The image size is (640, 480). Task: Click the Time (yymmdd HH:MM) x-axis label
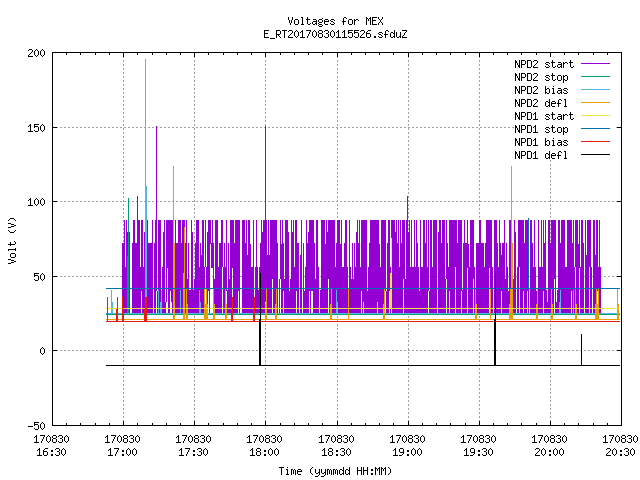click(x=335, y=471)
